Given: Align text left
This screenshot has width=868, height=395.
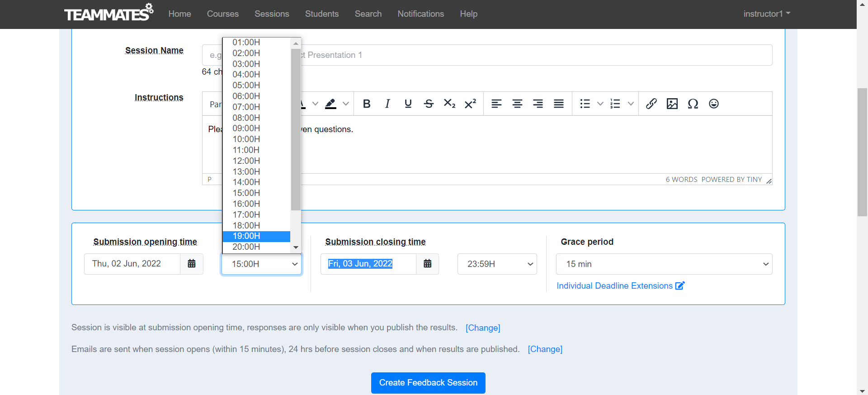Looking at the screenshot, I should pos(496,104).
